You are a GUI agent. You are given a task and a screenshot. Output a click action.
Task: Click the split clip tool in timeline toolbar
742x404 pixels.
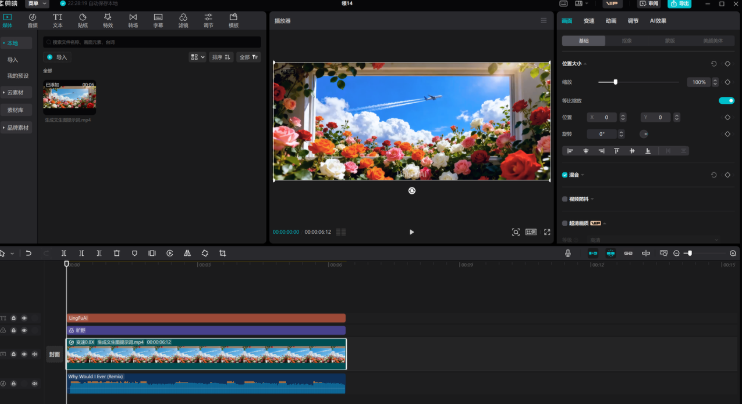click(63, 254)
